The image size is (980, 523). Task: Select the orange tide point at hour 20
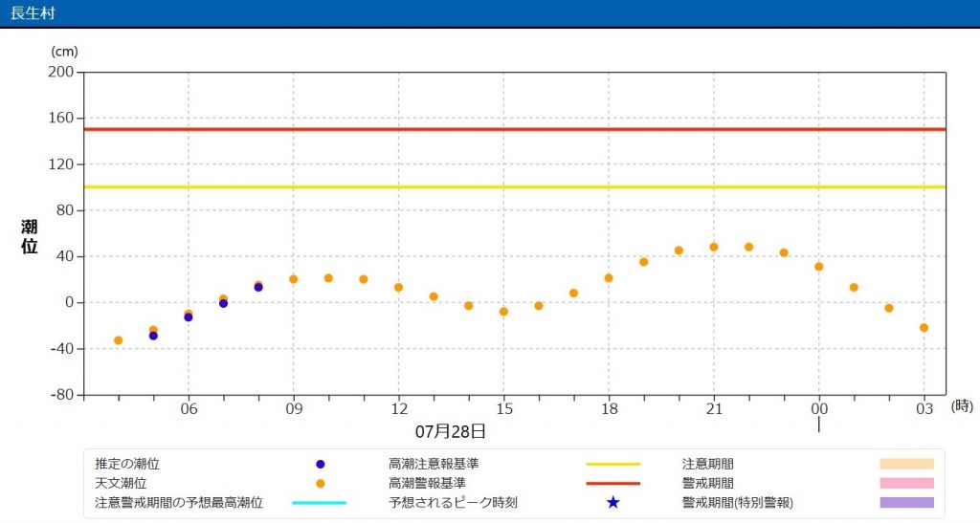click(679, 251)
